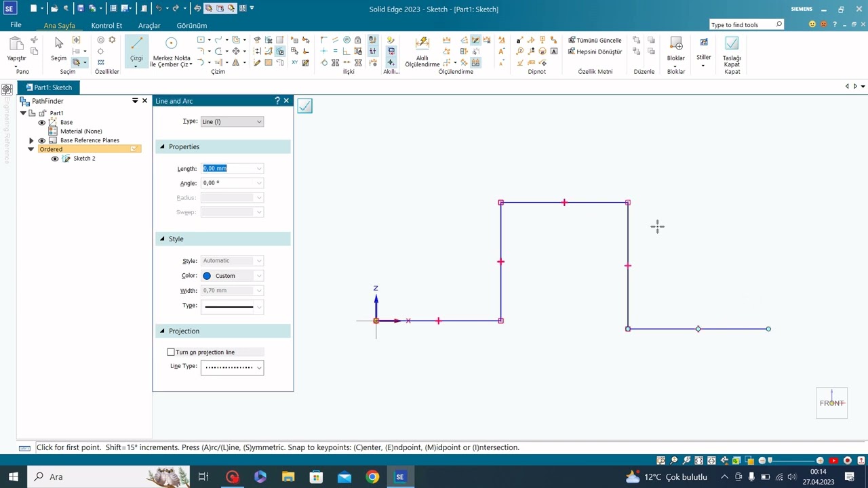Screen dimensions: 868x488
Task: Click the blue Custom color swatch
Action: tap(207, 276)
